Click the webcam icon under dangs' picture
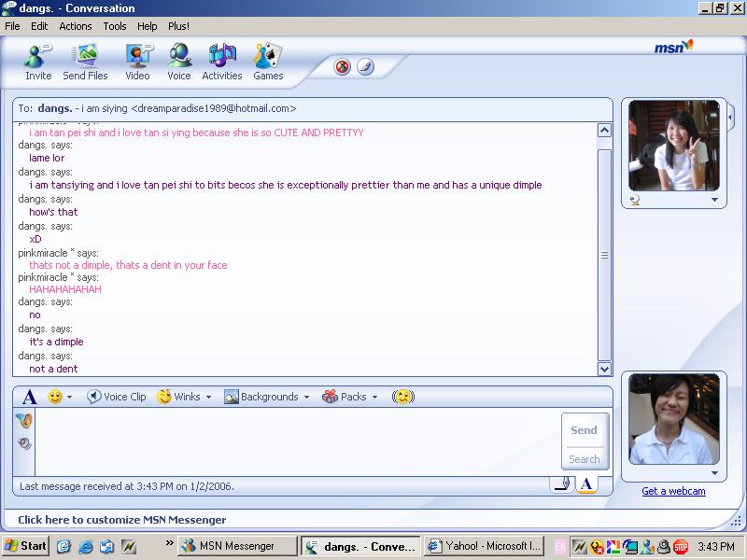The height and width of the screenshot is (560, 747). pyautogui.click(x=635, y=200)
